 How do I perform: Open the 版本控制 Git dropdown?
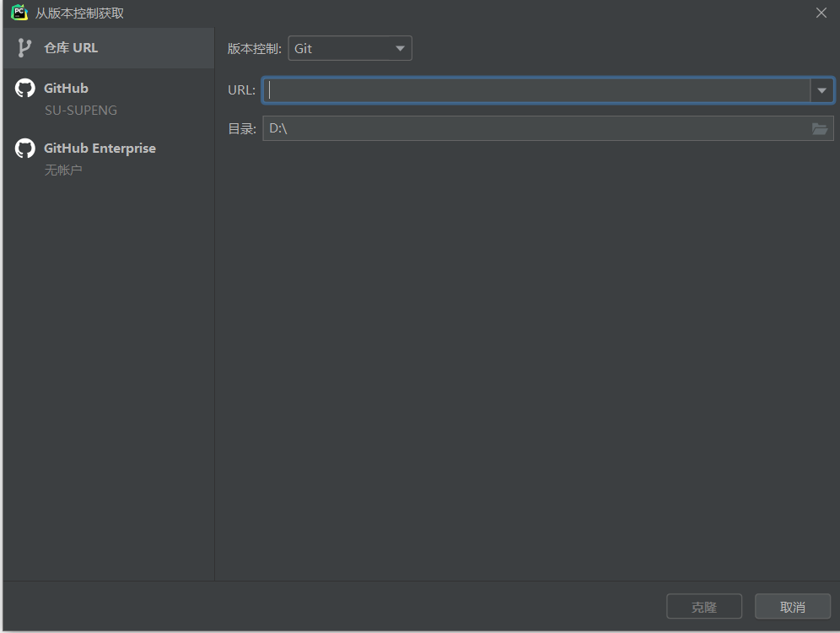click(350, 48)
